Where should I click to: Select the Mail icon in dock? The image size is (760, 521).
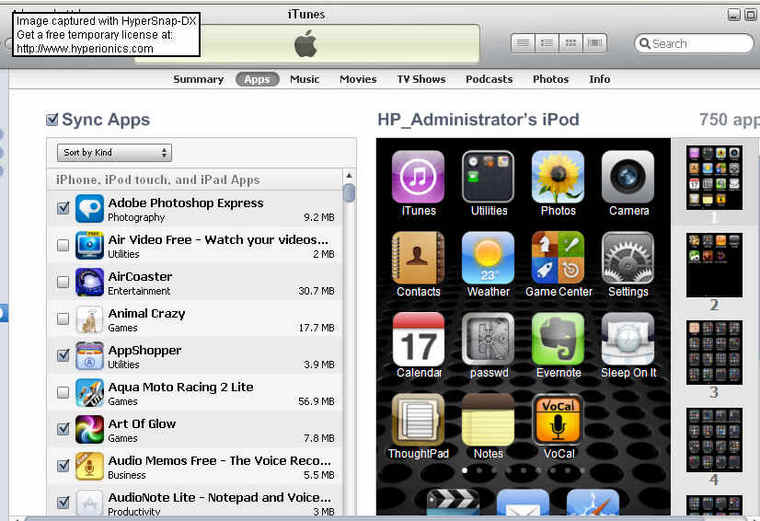(x=523, y=502)
